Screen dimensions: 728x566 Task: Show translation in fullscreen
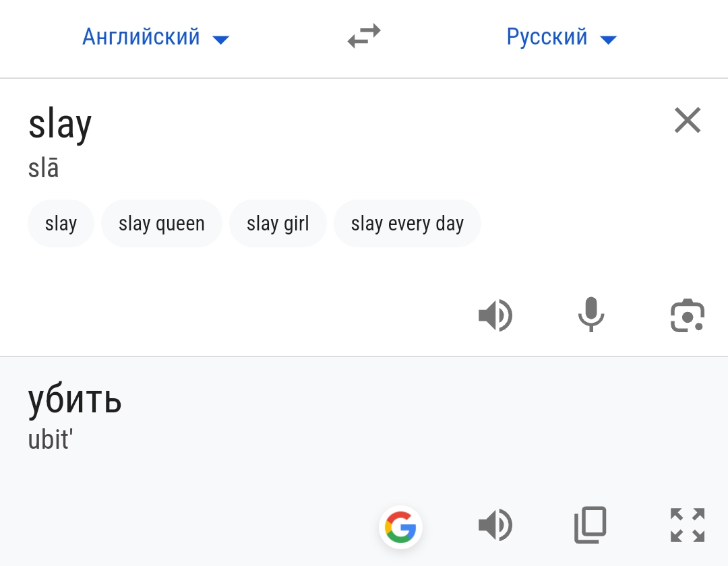pos(688,525)
